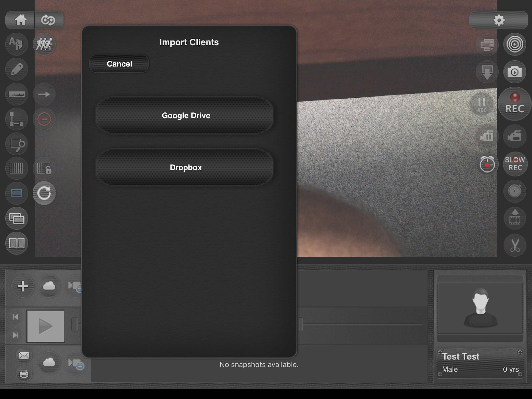The height and width of the screenshot is (399, 532).
Task: Open the running people group icon
Action: point(44,44)
